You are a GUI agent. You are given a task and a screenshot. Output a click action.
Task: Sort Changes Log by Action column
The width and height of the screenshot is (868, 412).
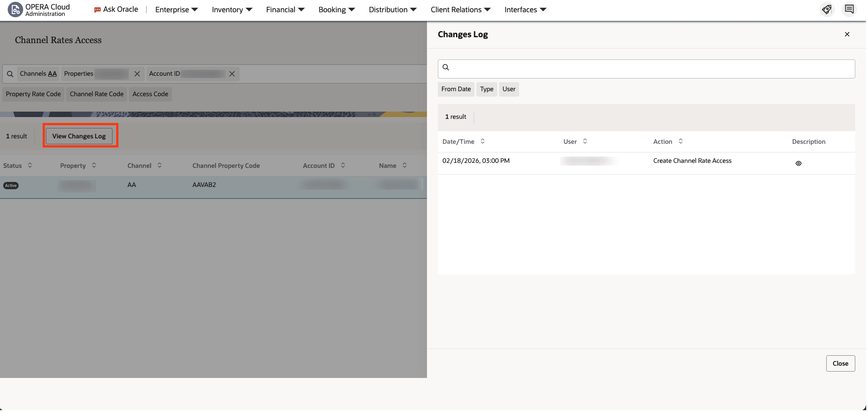[x=681, y=142]
